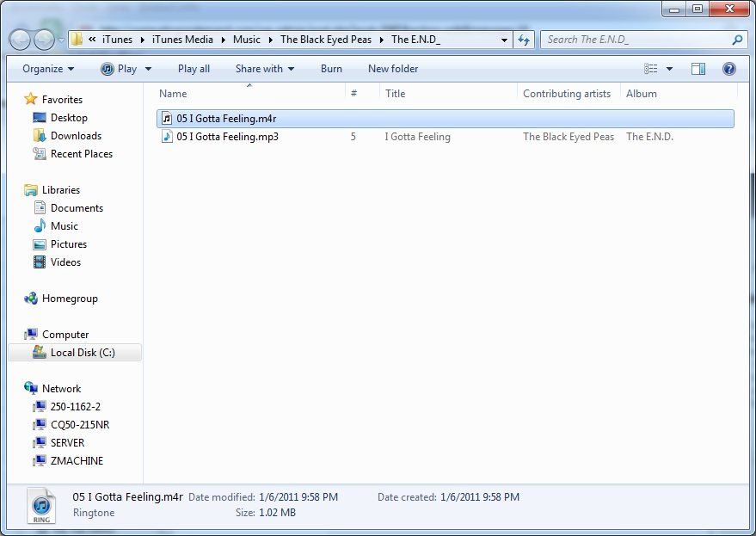Click the Homegroup icon

pyautogui.click(x=30, y=299)
